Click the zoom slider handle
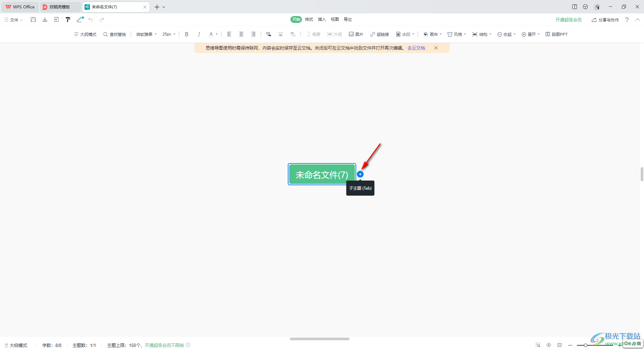 [x=585, y=345]
